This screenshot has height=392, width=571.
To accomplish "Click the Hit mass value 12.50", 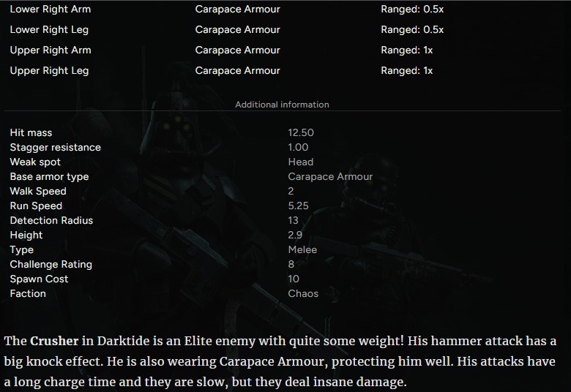I will click(x=301, y=132).
